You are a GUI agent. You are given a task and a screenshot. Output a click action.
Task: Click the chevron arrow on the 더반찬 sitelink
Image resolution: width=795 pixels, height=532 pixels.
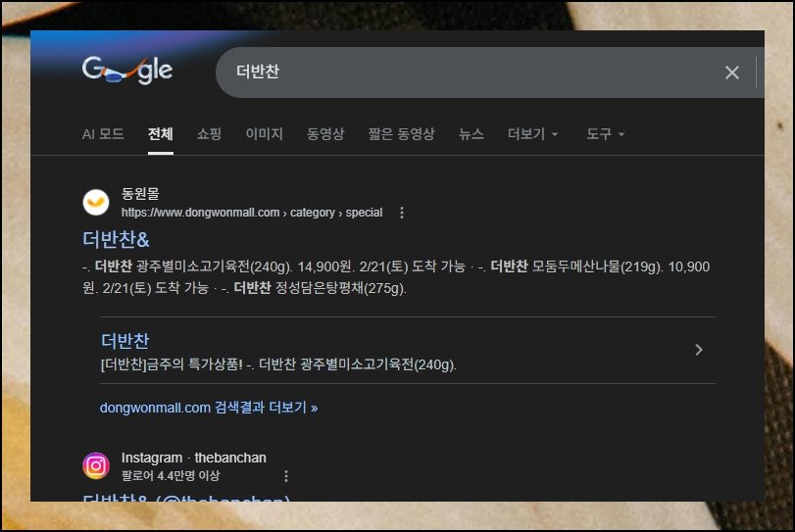(x=699, y=350)
